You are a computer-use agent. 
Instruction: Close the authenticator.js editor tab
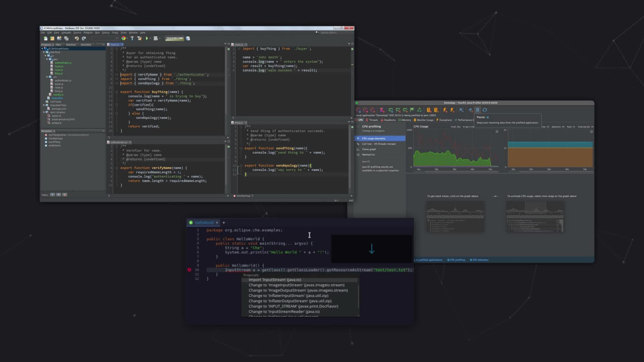click(x=130, y=142)
